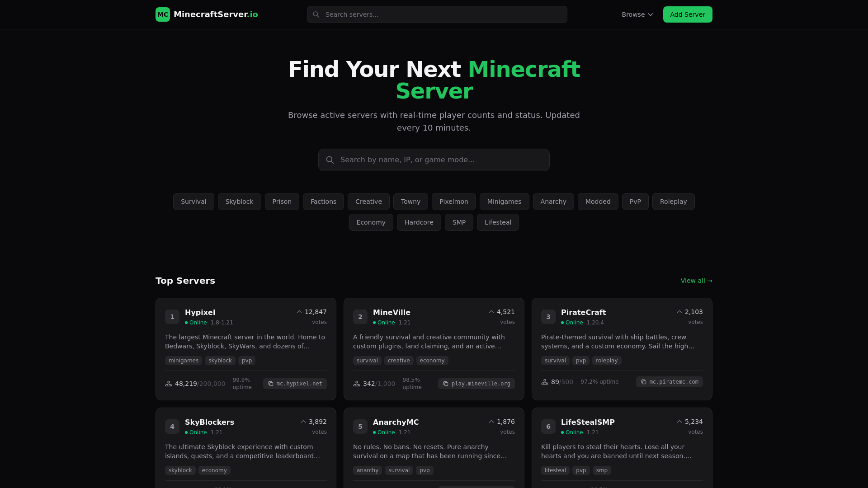
Task: Click players icon on PirateCraft card
Action: [545, 382]
